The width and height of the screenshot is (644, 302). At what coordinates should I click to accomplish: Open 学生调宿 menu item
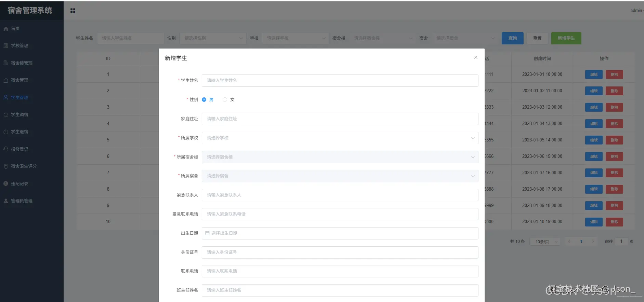[32, 115]
